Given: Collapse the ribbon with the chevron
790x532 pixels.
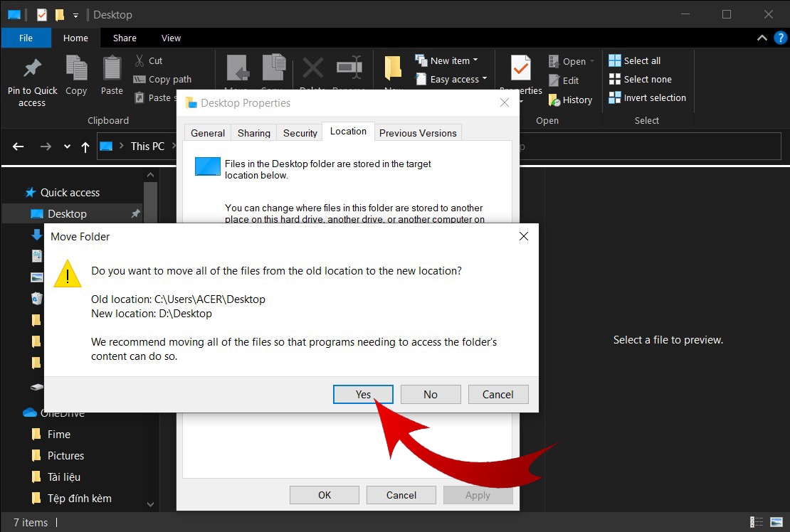Looking at the screenshot, I should coord(762,38).
